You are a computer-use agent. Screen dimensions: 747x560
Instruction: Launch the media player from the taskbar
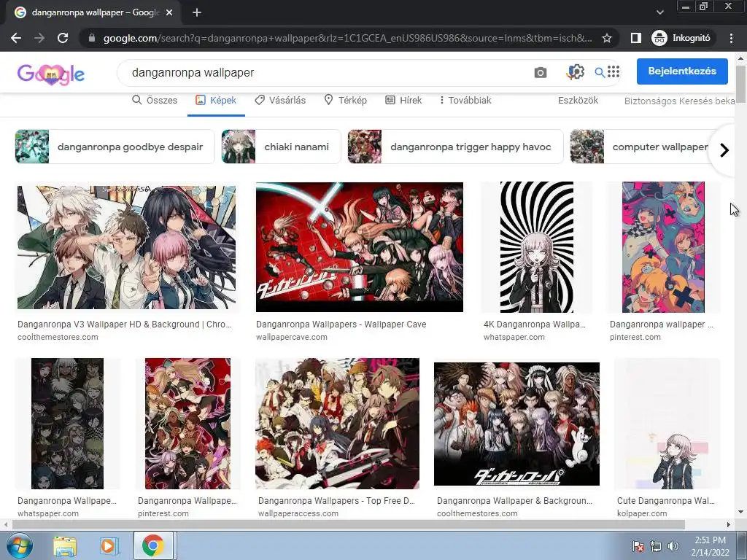(x=108, y=546)
